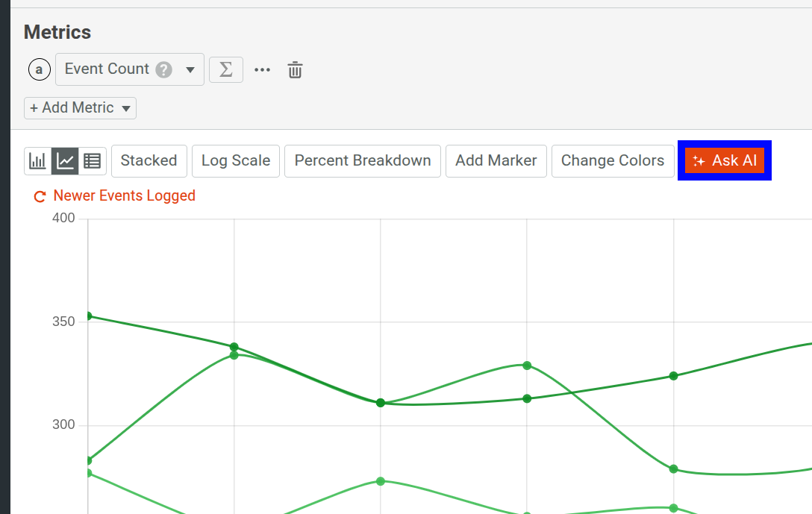Click the first dark green data point at 353
The width and height of the screenshot is (812, 514).
88,316
